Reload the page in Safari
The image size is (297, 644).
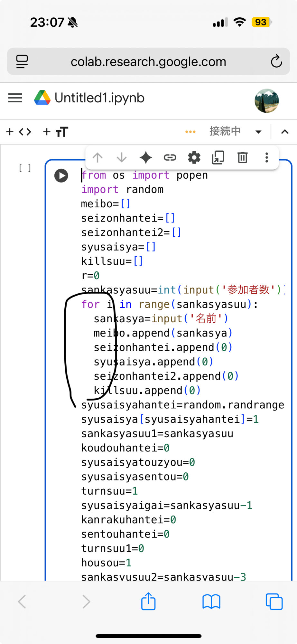(x=276, y=62)
